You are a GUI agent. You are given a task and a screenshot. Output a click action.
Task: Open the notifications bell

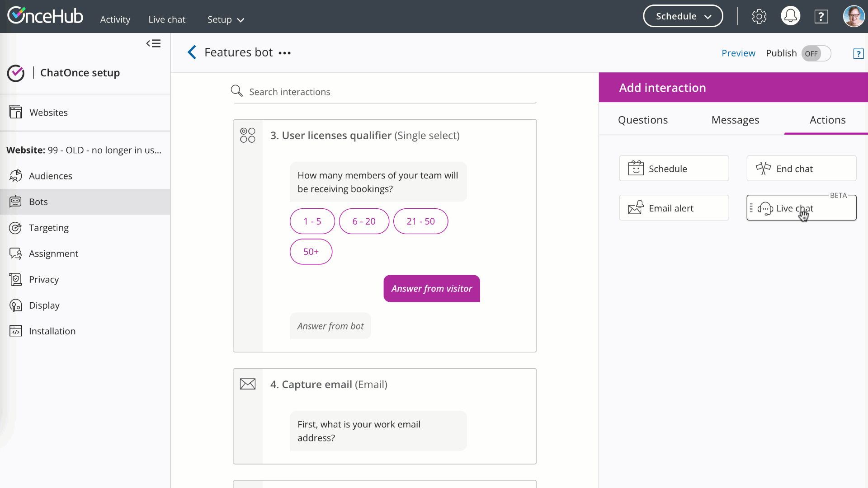click(790, 16)
